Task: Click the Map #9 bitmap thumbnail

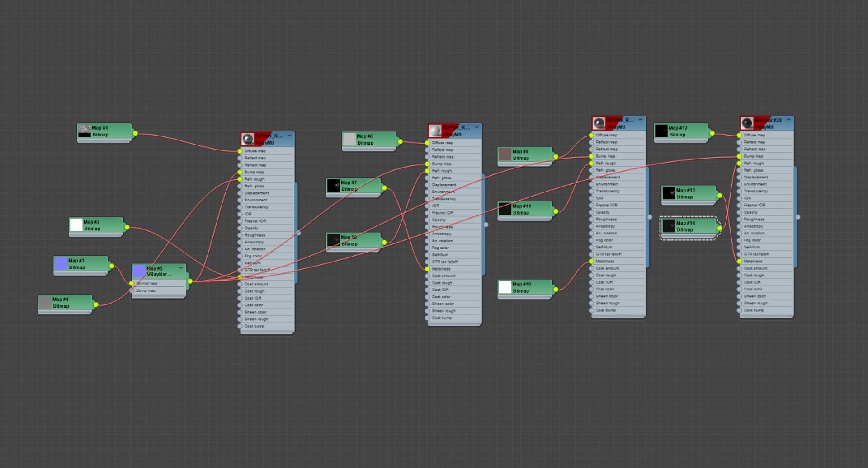Action: click(x=505, y=154)
